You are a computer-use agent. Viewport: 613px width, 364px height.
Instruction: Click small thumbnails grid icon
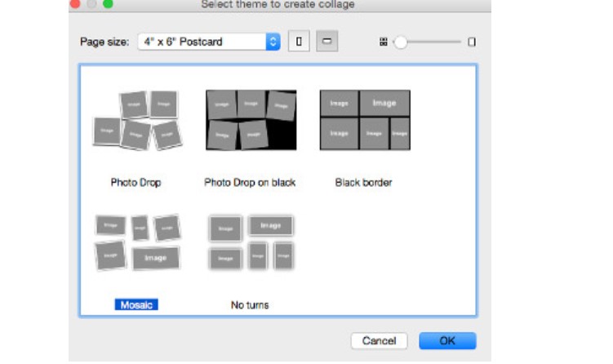[384, 42]
